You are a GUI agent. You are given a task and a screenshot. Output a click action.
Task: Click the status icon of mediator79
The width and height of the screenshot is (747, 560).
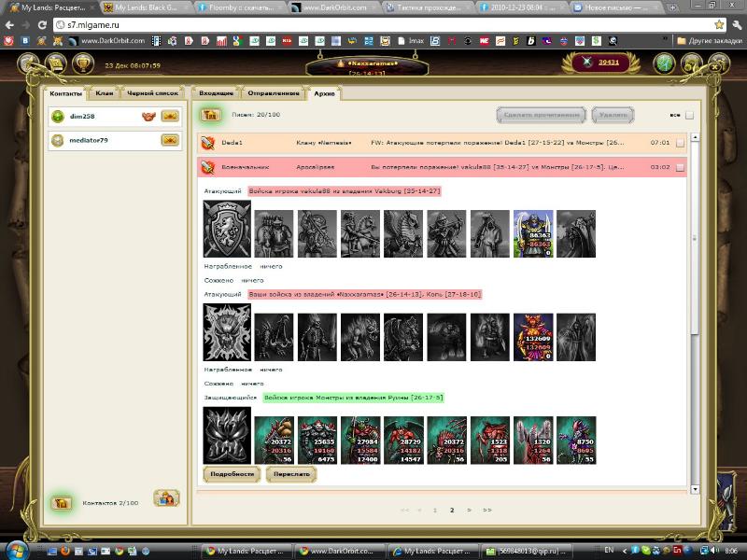[x=58, y=141]
